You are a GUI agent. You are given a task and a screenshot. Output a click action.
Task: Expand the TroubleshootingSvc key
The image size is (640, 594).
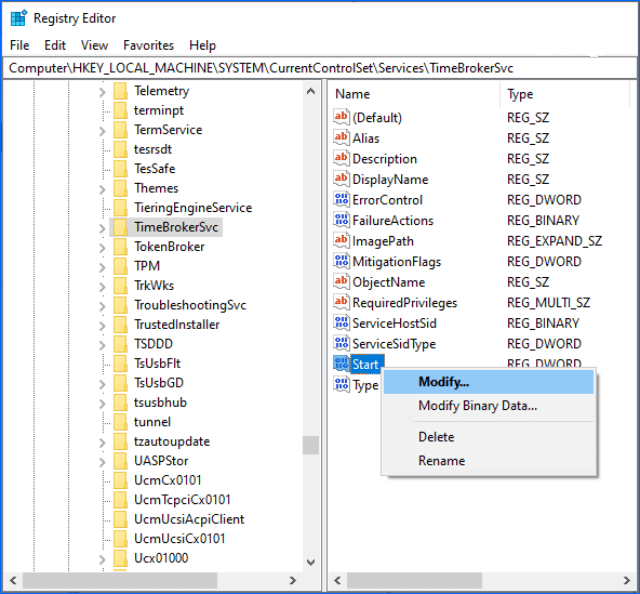pos(102,306)
